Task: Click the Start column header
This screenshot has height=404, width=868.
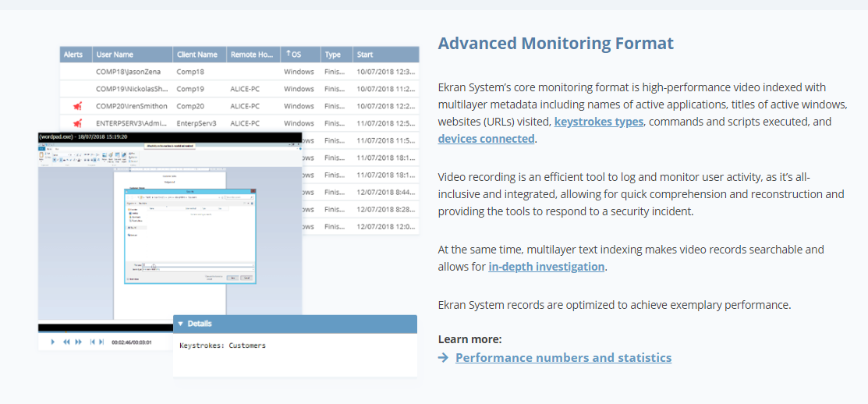Action: click(386, 55)
